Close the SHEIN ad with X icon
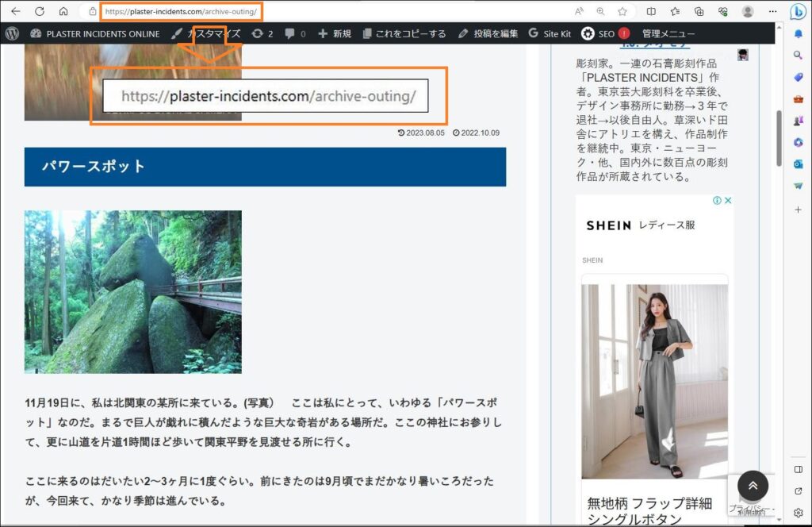812x527 pixels. (x=728, y=201)
